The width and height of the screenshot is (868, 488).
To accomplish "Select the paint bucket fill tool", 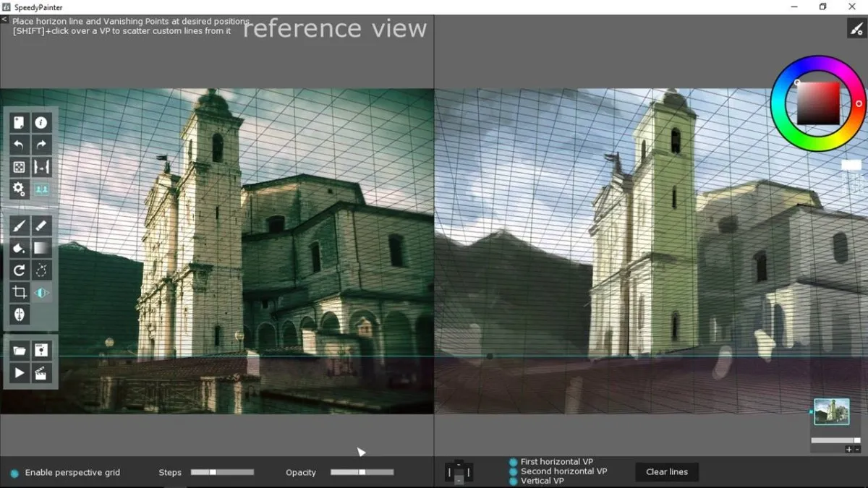I will (20, 248).
